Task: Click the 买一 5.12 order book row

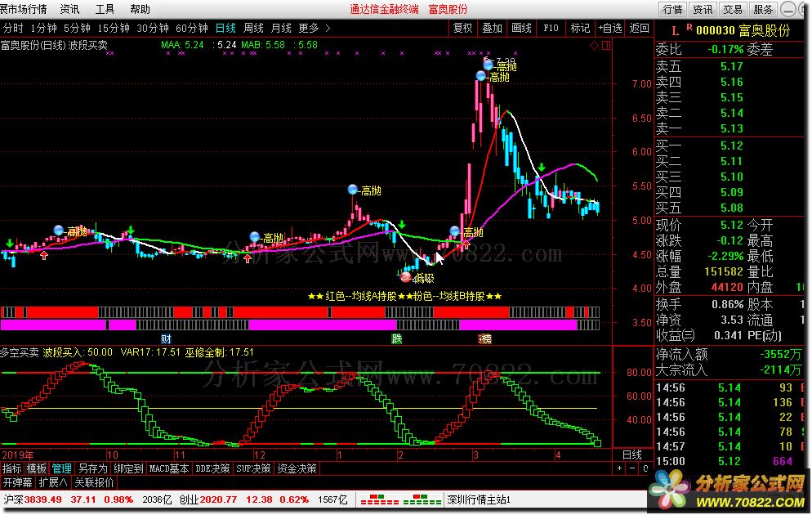Action: tap(729, 146)
